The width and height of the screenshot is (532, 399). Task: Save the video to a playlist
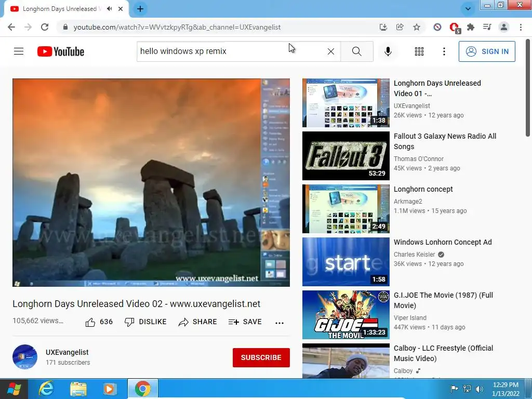[x=245, y=322]
